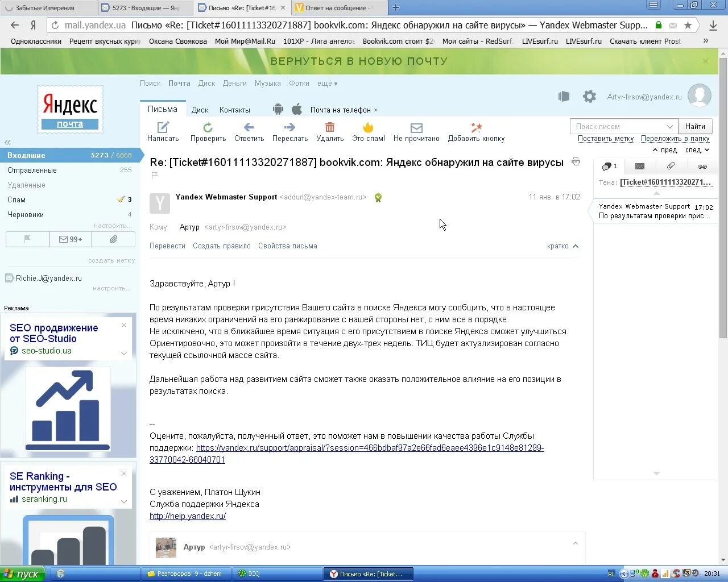Collapse header details with кратко
Viewport: 728px width, 582px height.
point(562,246)
